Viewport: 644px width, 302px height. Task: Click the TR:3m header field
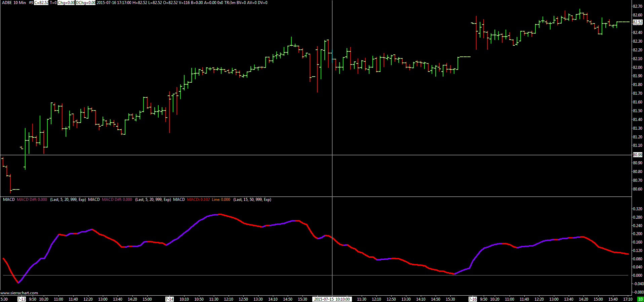[230, 3]
